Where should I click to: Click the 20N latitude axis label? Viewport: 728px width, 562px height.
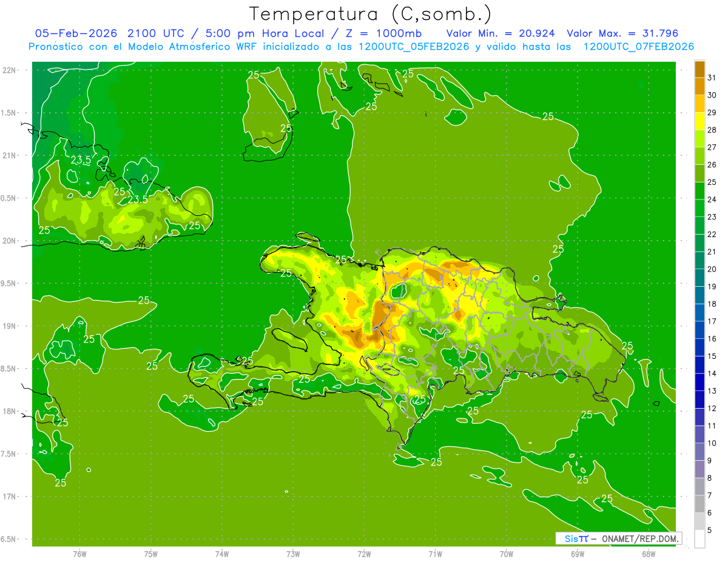click(x=10, y=241)
